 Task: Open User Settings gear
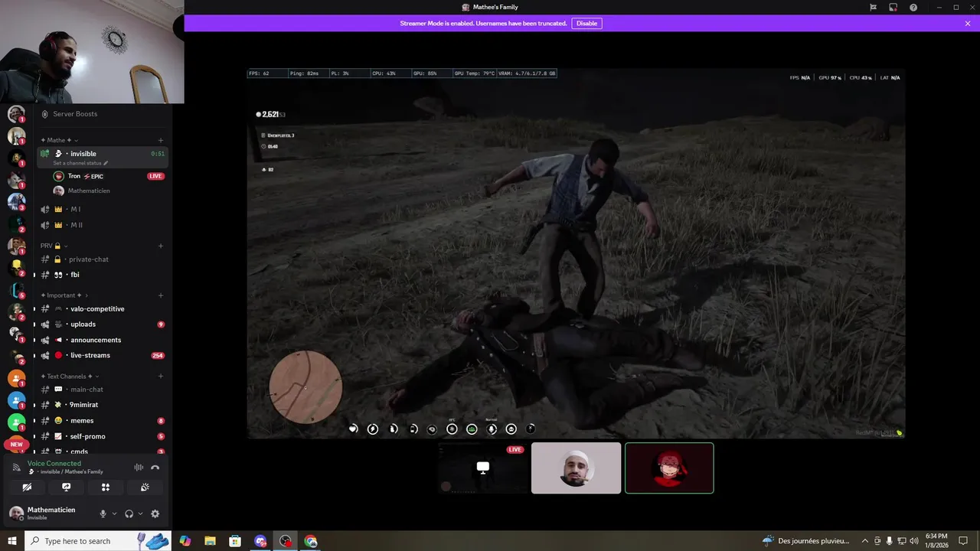[x=155, y=514]
